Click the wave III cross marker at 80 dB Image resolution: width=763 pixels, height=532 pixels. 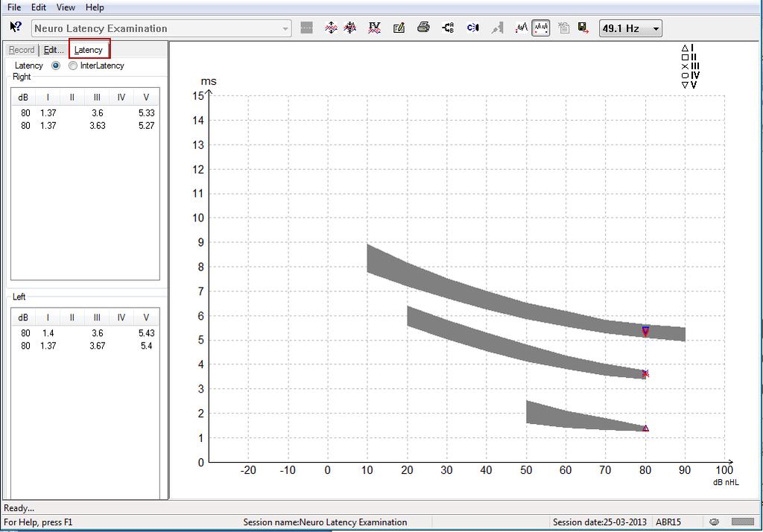(x=645, y=373)
